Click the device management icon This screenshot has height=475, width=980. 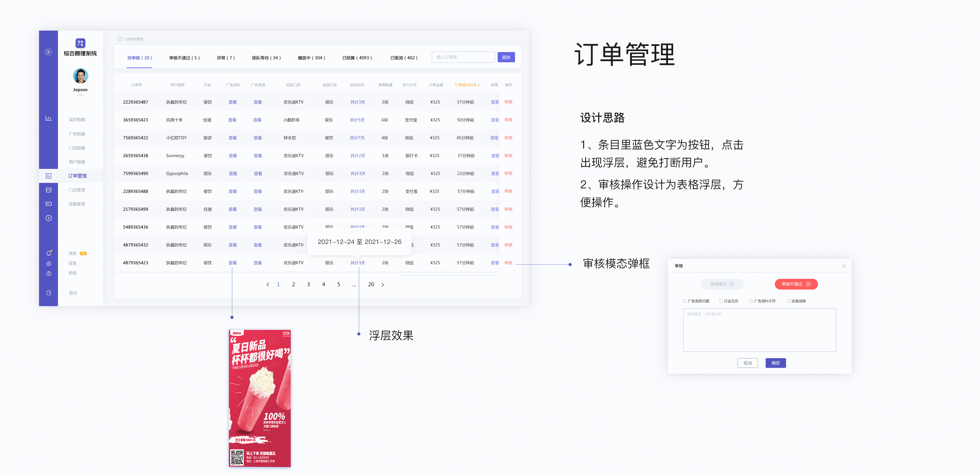click(48, 204)
